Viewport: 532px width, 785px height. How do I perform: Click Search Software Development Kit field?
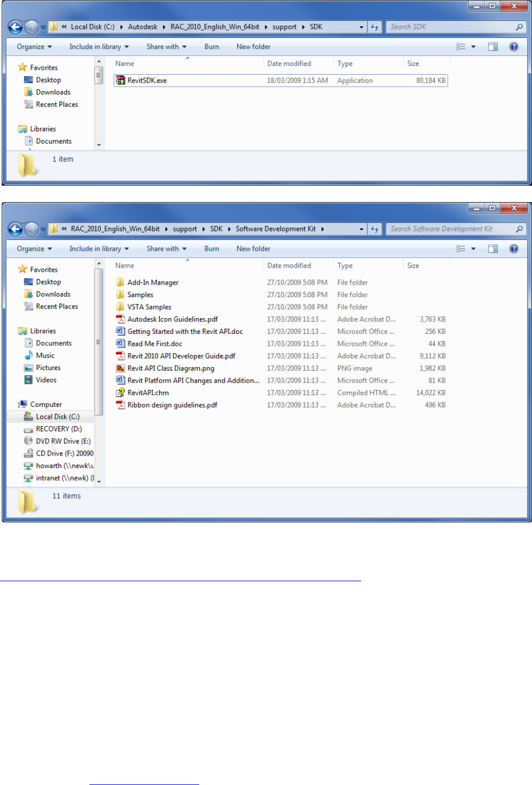point(456,229)
